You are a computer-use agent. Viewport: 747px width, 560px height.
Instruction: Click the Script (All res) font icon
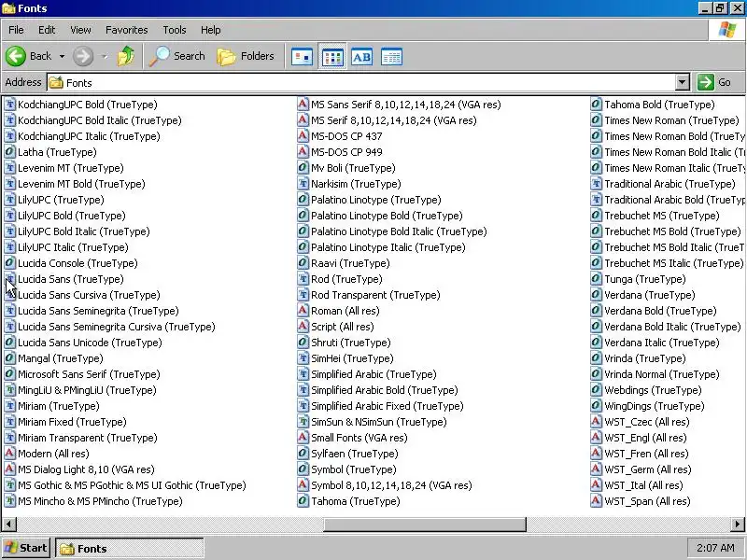(303, 327)
